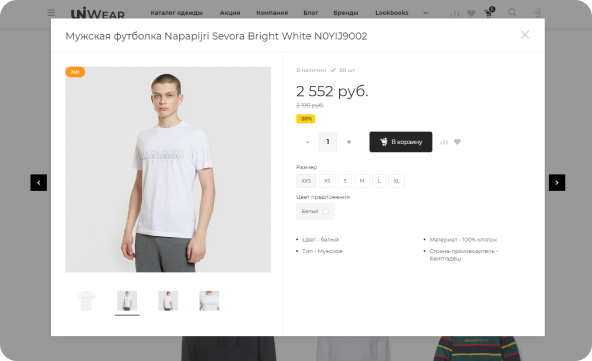Click the header comparison chart icon

click(x=455, y=14)
